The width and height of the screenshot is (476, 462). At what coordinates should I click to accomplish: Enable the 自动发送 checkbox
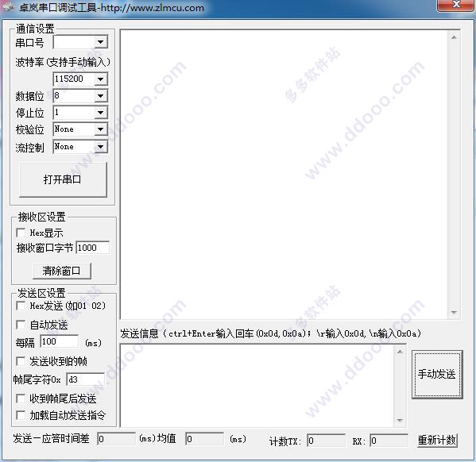point(21,325)
